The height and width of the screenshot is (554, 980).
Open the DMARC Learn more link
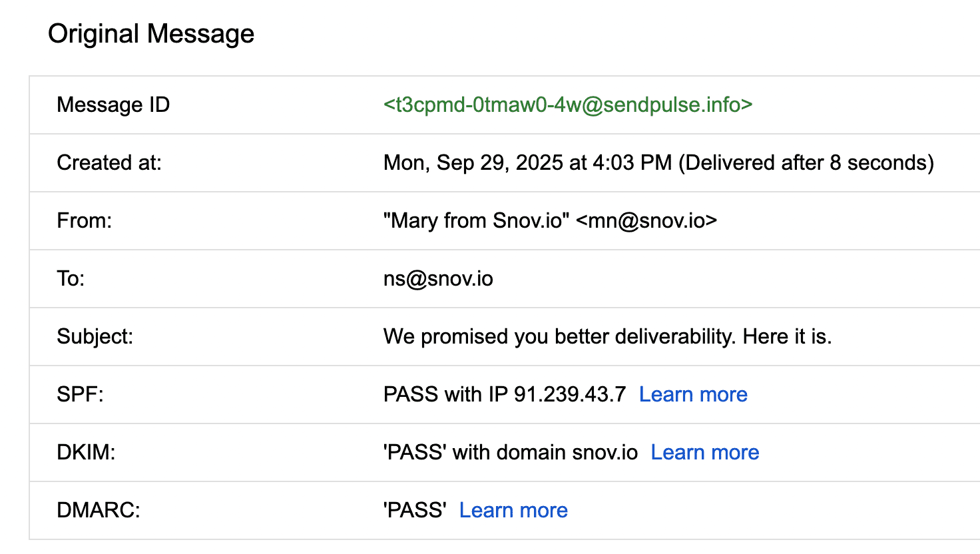[x=513, y=510]
